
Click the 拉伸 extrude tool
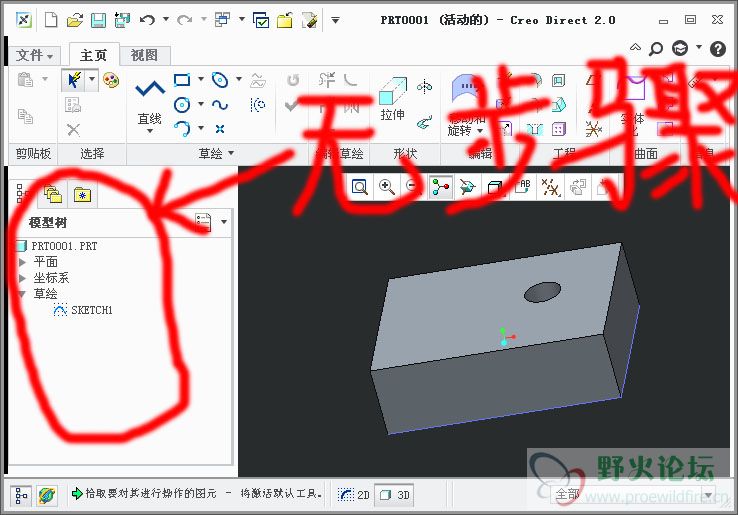pos(393,100)
